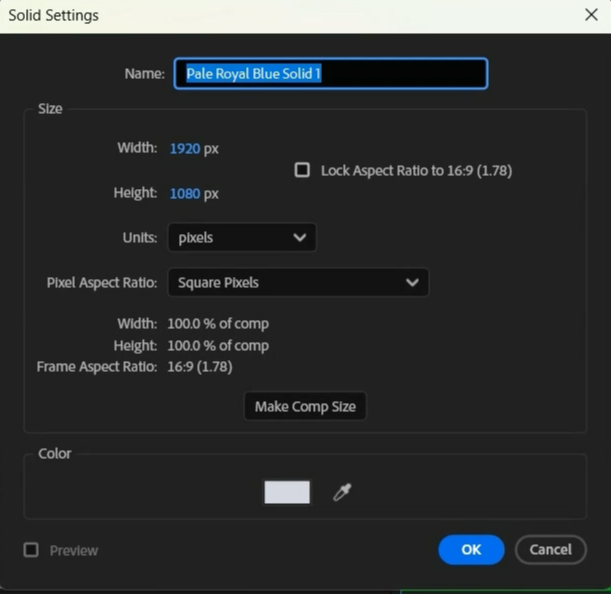
Task: Select the Height 100.0 % of comp text
Action: click(218, 345)
